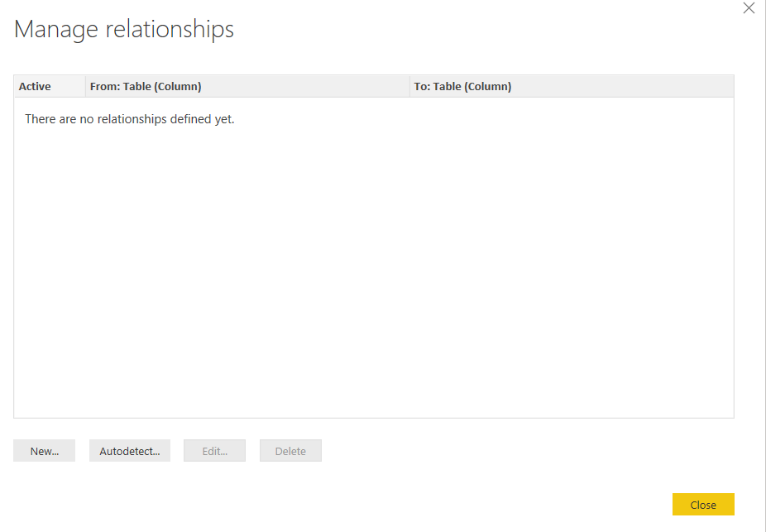Click the gap between Edit... and Delete buttons
Image resolution: width=766 pixels, height=532 pixels.
tap(252, 451)
